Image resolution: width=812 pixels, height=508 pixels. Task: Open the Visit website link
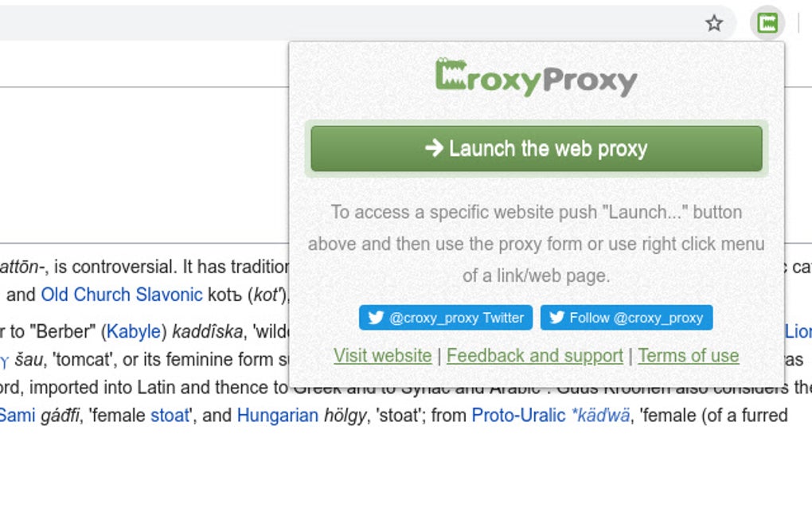[382, 356]
